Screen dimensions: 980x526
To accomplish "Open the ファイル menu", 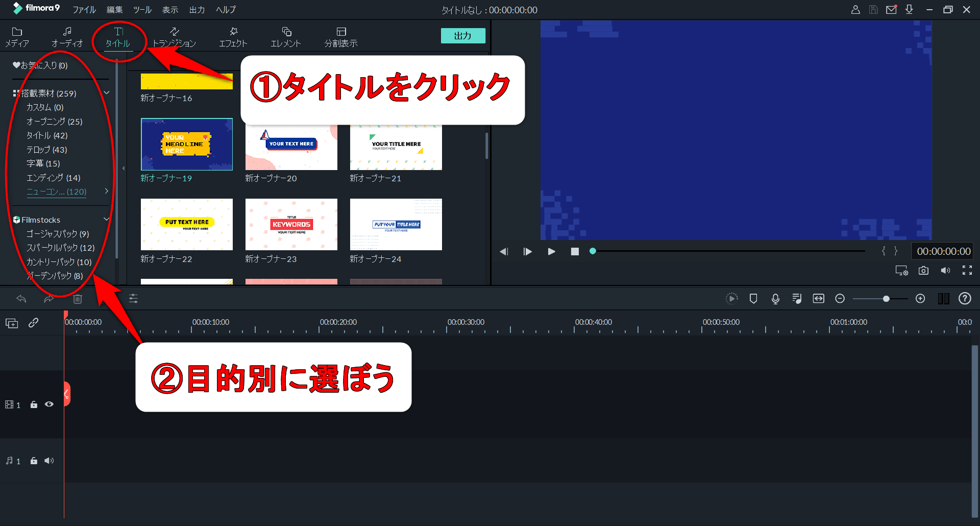I will tap(84, 10).
